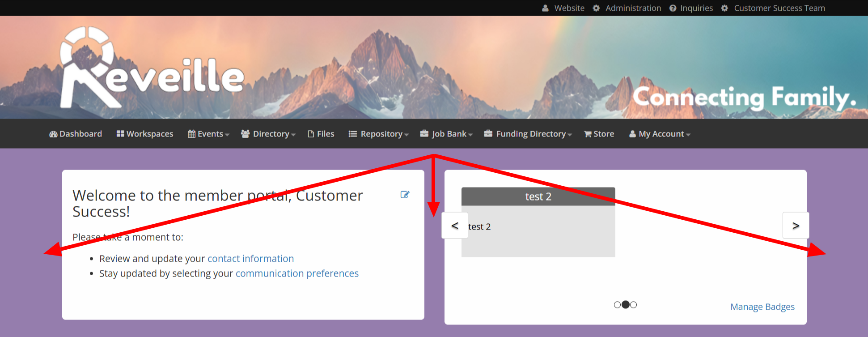This screenshot has width=868, height=337.
Task: Click the Dashboard gauge icon
Action: coord(53,134)
